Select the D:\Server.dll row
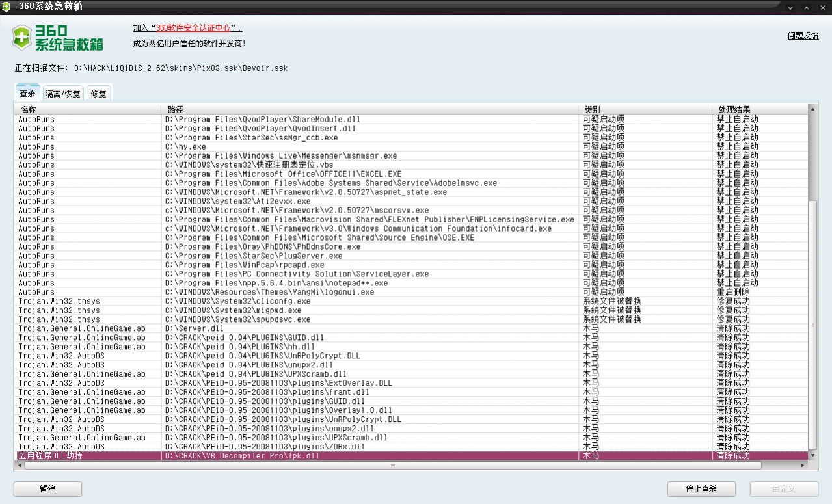The height and width of the screenshot is (504, 832). [412, 329]
